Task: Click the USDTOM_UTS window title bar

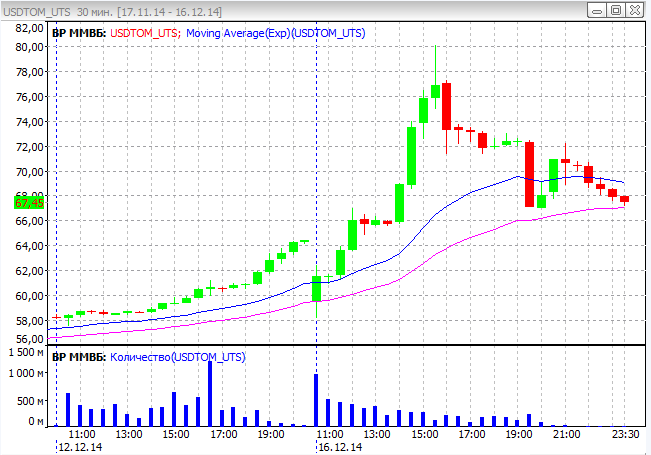Action: [x=300, y=10]
